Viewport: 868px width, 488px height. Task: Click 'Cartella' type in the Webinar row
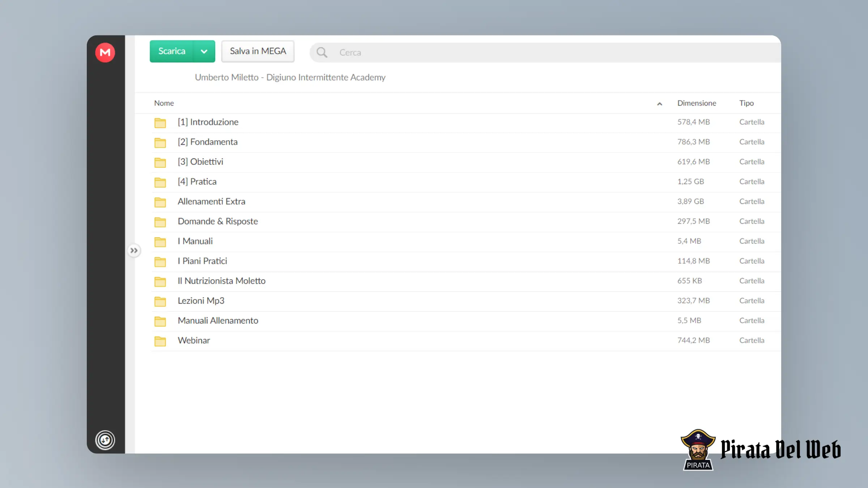(752, 341)
